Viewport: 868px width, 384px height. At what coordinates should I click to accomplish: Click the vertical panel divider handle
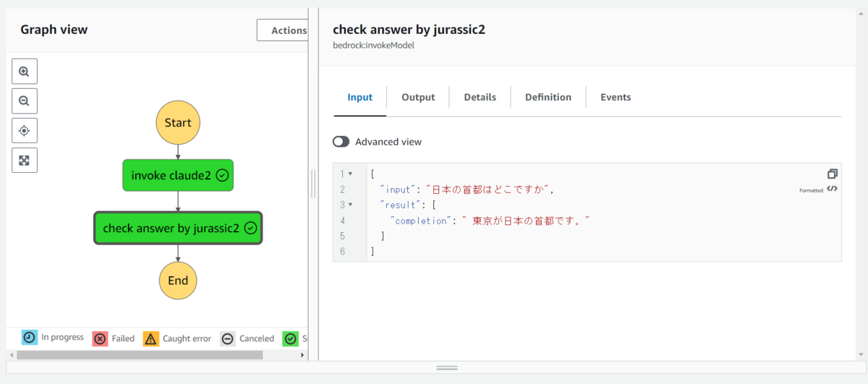click(x=313, y=184)
